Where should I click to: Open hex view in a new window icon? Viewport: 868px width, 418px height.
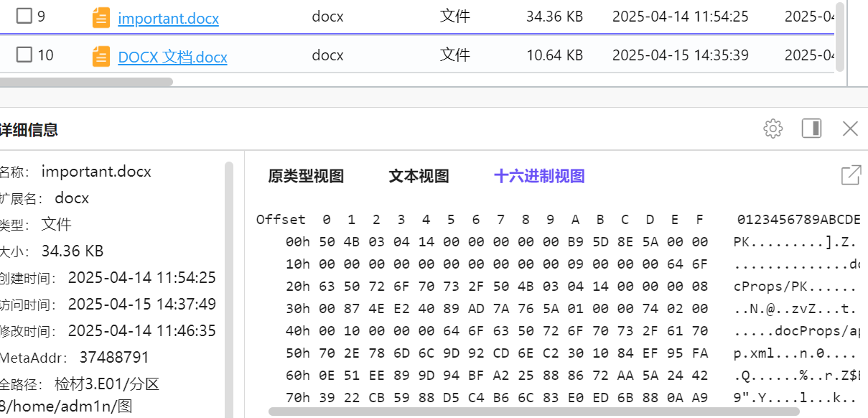[851, 175]
